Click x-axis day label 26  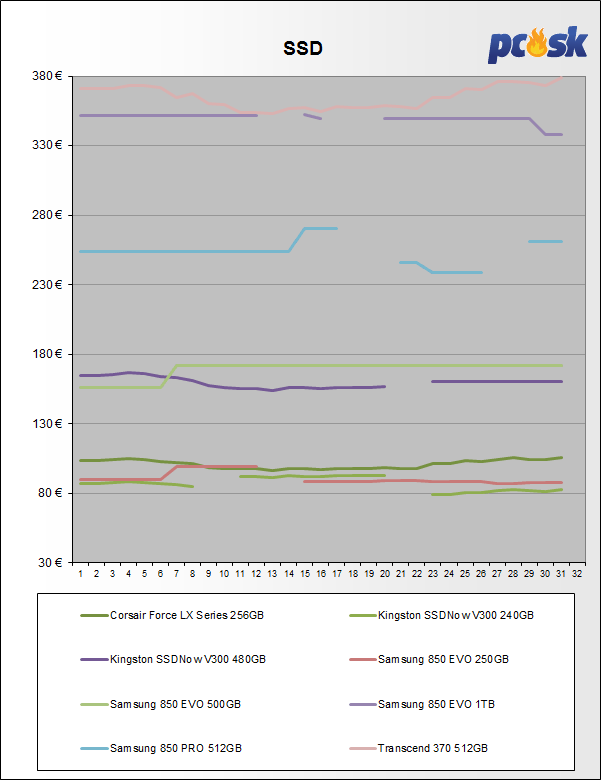click(x=481, y=574)
